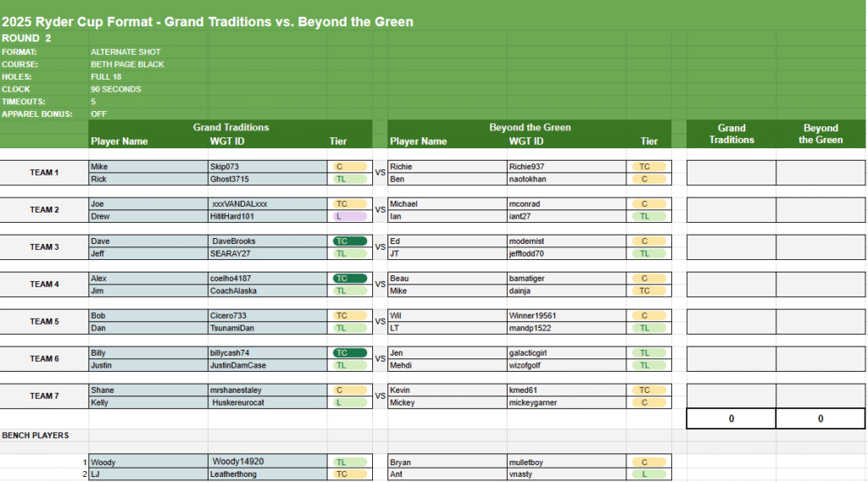Click the Grand Traditions total score cell
868x482 pixels.
click(x=731, y=418)
